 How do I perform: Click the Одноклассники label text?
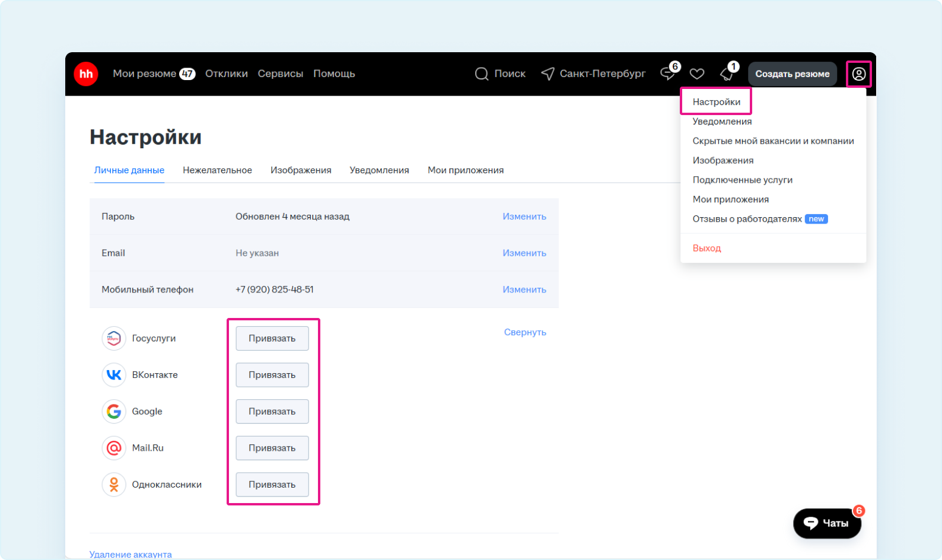click(167, 485)
